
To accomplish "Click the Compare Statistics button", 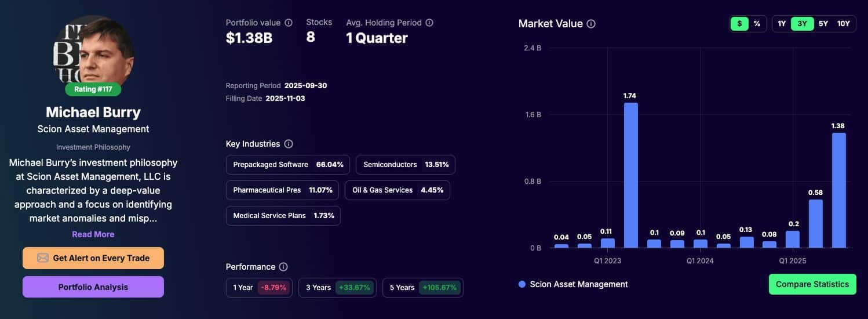I will tap(812, 284).
